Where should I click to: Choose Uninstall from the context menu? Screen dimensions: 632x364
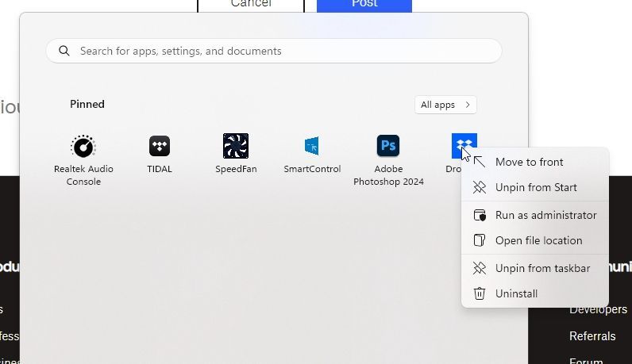(x=535, y=293)
